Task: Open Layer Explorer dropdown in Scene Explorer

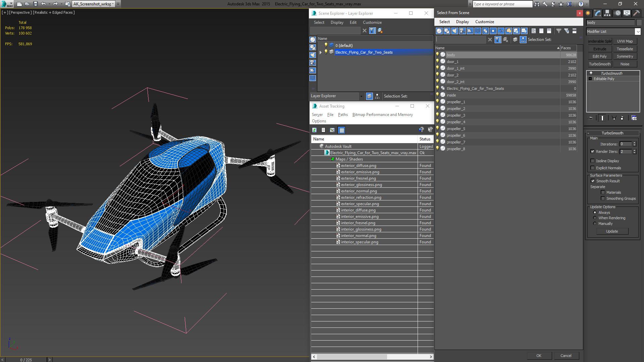Action: click(361, 96)
